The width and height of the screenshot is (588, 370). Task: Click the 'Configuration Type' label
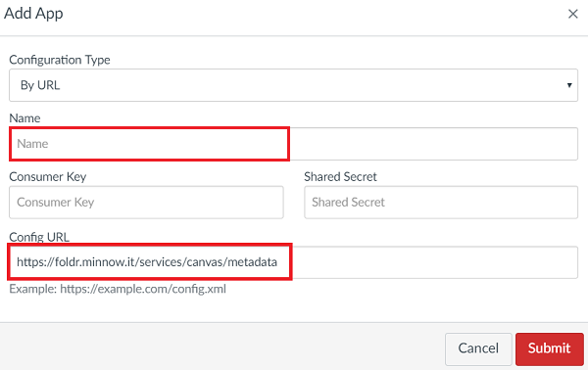(60, 60)
